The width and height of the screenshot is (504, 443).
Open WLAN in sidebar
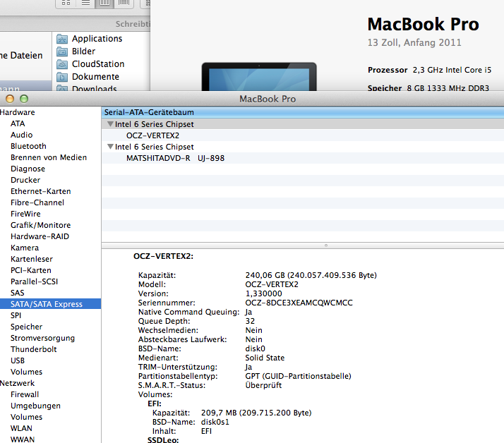click(x=21, y=428)
